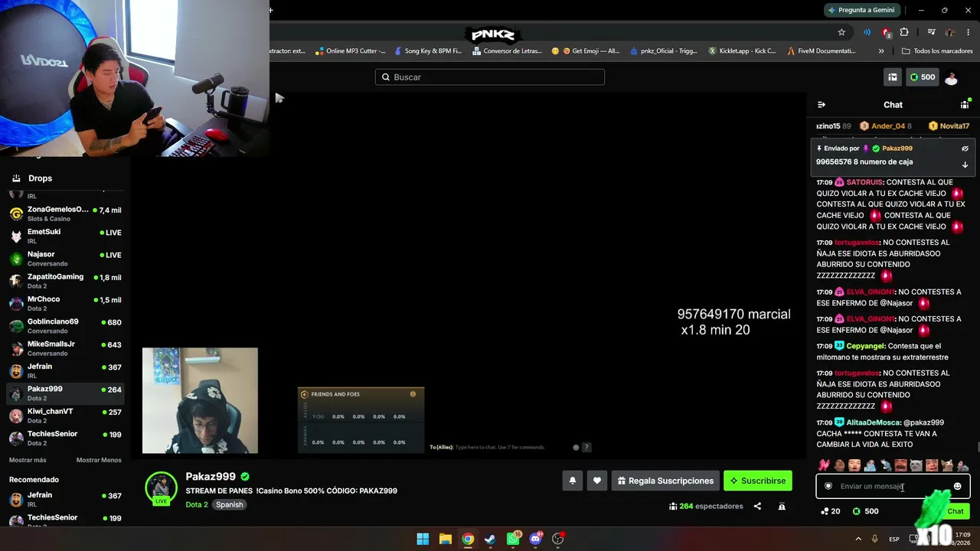The height and width of the screenshot is (551, 980).
Task: Open the Kick store box icon
Action: pyautogui.click(x=893, y=77)
